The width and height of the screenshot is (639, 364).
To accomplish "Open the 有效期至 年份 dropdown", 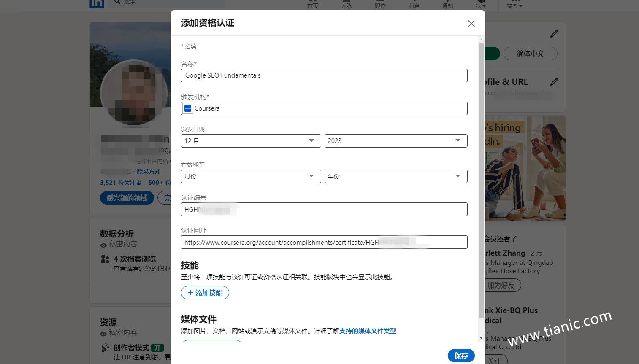I will (x=396, y=176).
